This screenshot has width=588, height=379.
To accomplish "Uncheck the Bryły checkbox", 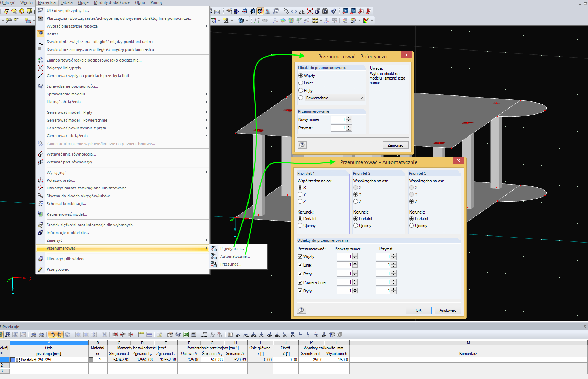I will (300, 291).
